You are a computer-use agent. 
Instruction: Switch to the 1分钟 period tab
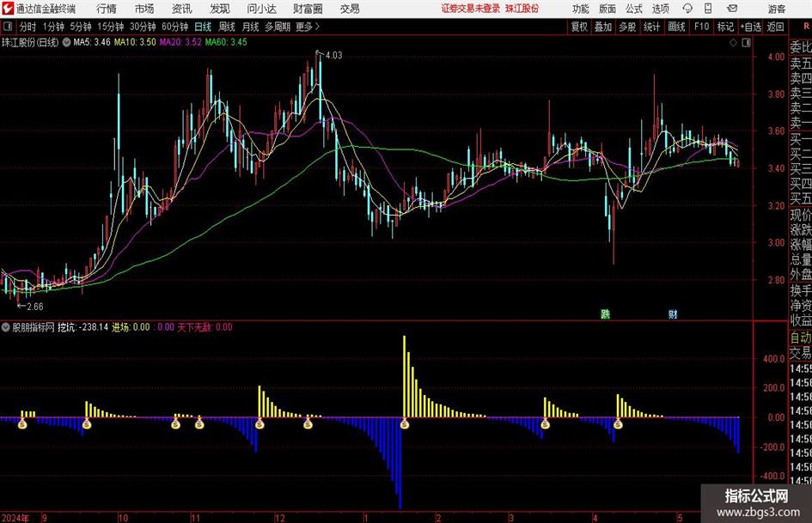(x=53, y=27)
